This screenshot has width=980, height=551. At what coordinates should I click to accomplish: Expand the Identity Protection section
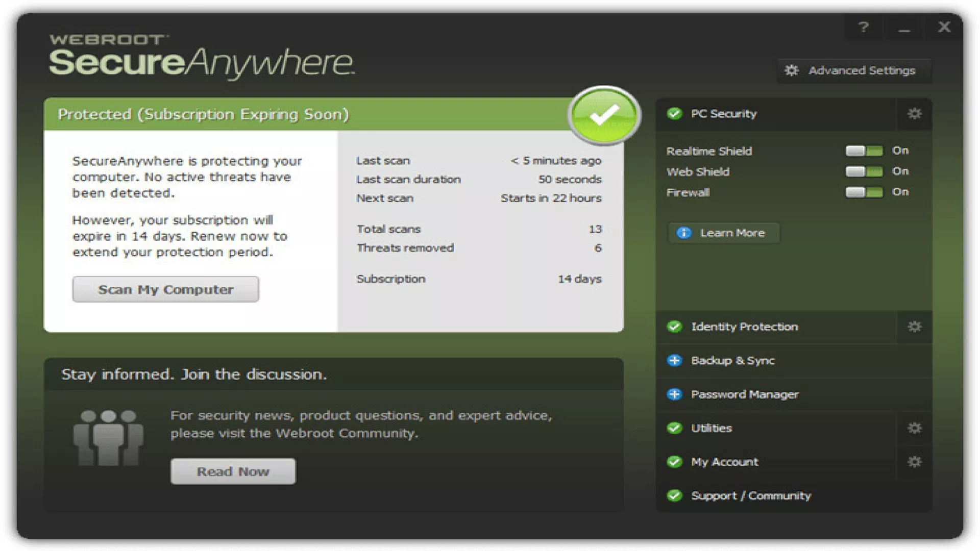[x=744, y=327]
